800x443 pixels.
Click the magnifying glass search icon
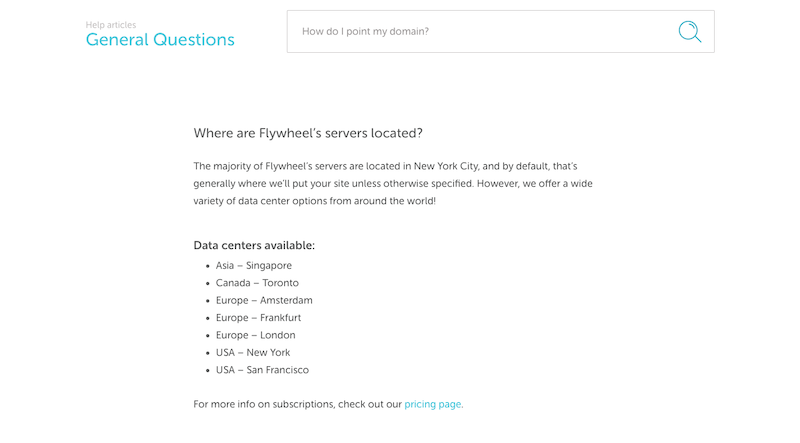coord(690,32)
